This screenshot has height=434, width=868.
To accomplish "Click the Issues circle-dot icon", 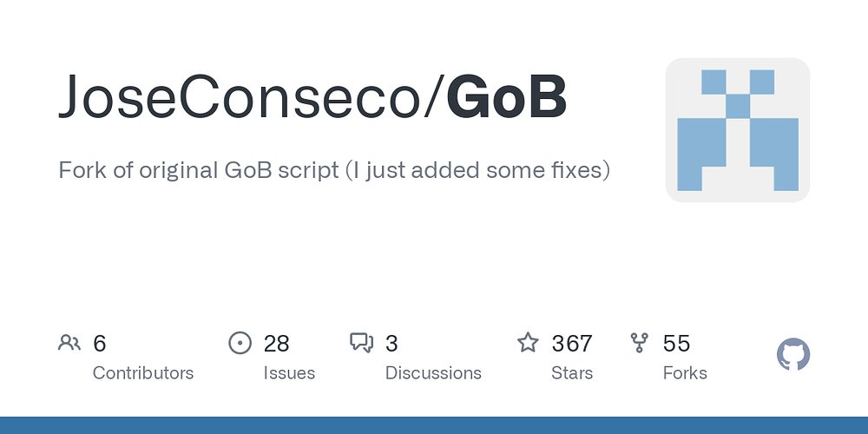I will pyautogui.click(x=240, y=343).
